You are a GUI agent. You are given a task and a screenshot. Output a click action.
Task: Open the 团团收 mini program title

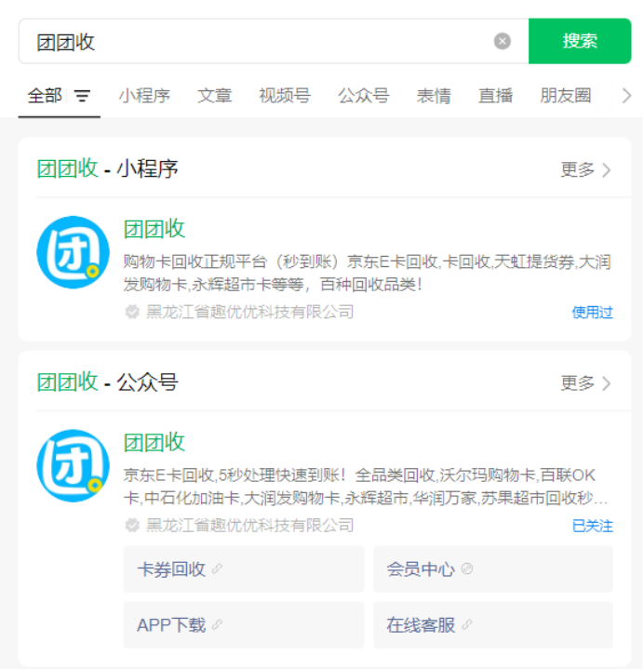154,229
